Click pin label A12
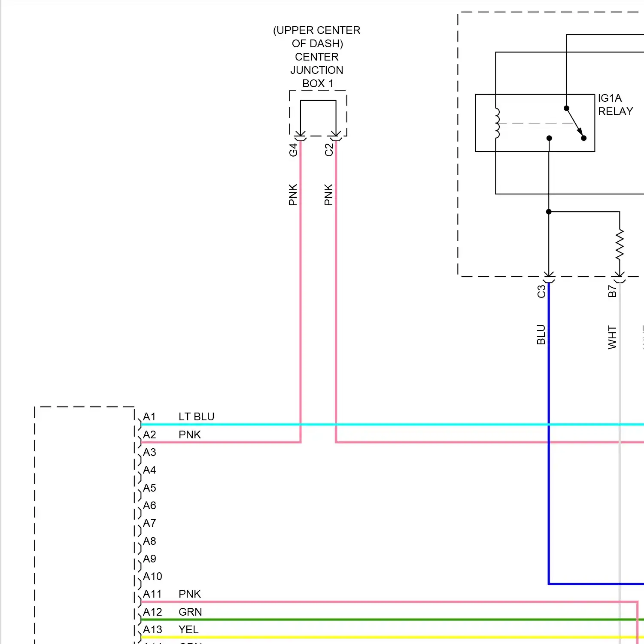 click(152, 612)
